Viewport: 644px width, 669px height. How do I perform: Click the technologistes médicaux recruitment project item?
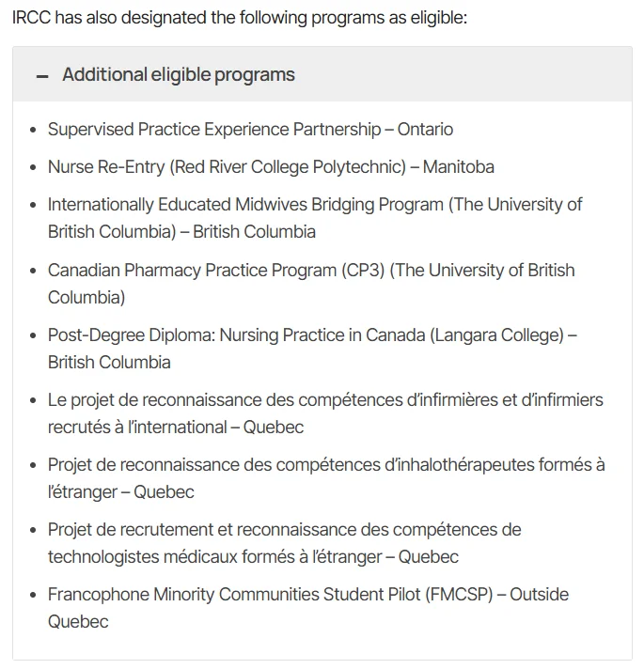(x=284, y=530)
